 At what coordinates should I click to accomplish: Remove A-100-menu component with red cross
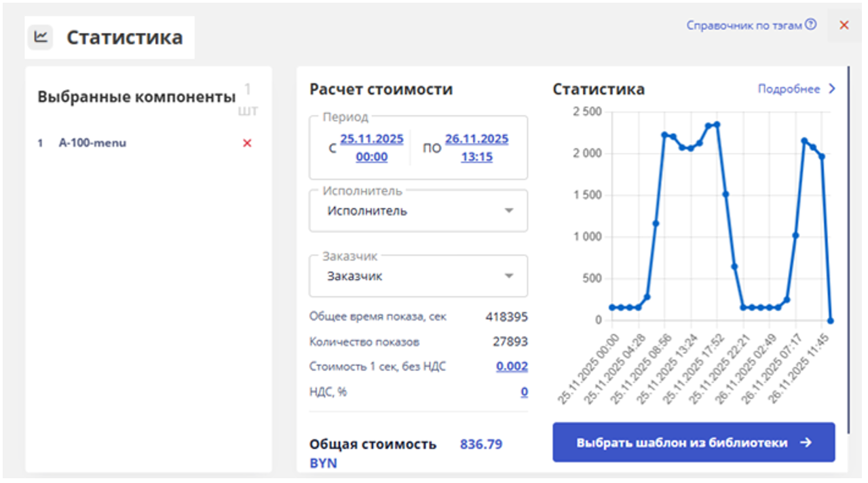coord(247,143)
